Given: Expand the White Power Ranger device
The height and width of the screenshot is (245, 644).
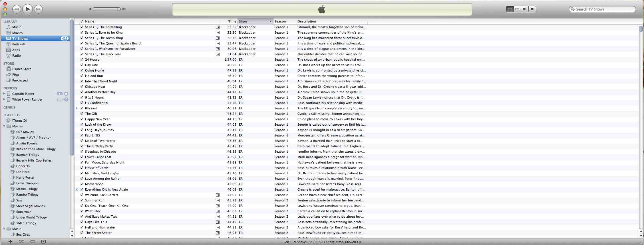Looking at the screenshot, I should 4,99.
